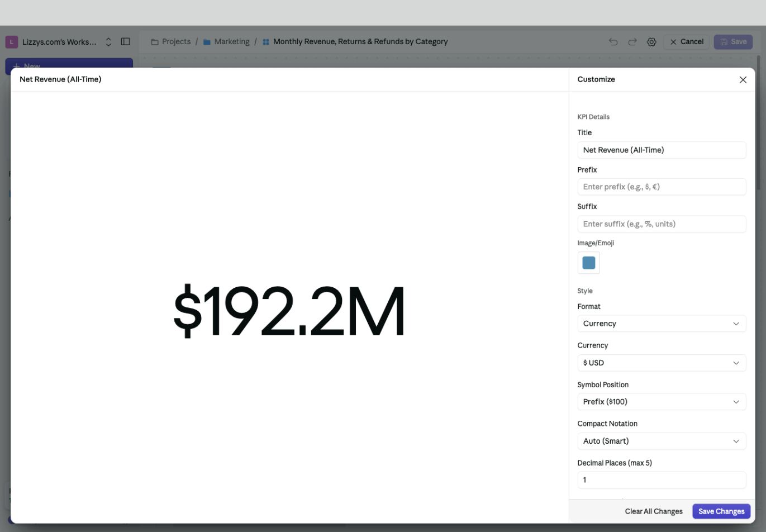Click the undo arrow icon
Image resolution: width=766 pixels, height=532 pixels.
point(613,42)
